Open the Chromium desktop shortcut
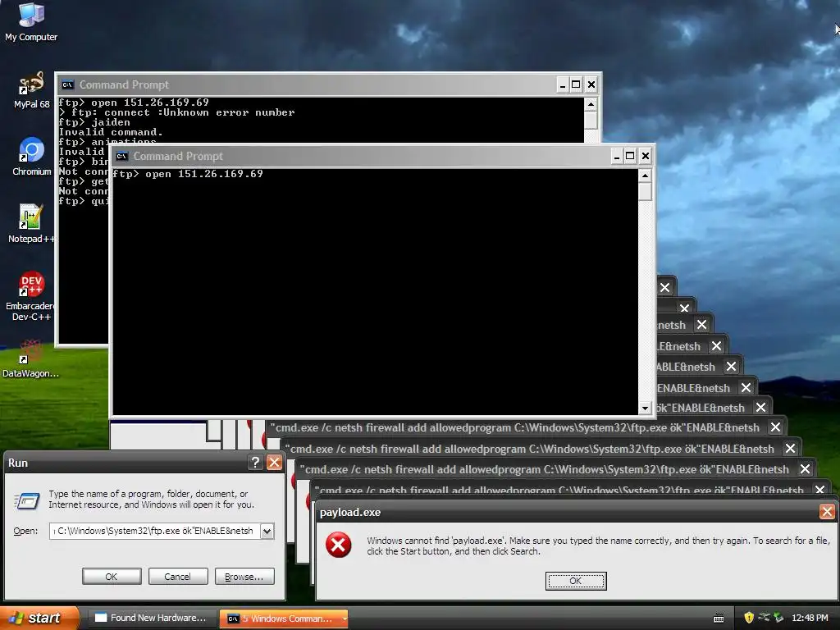Viewport: 840px width, 630px height. [x=31, y=157]
